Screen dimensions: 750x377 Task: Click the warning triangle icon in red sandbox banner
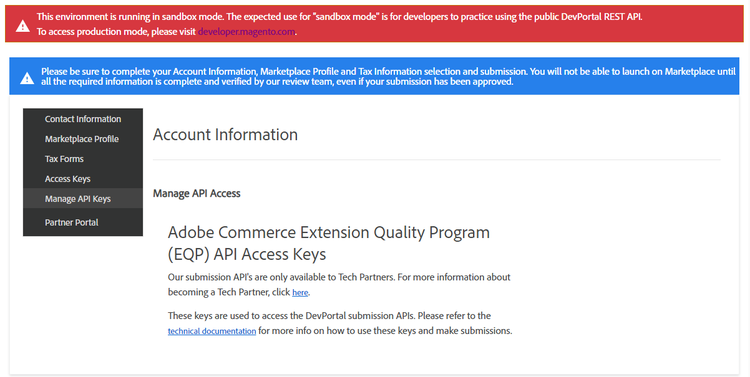pos(22,26)
